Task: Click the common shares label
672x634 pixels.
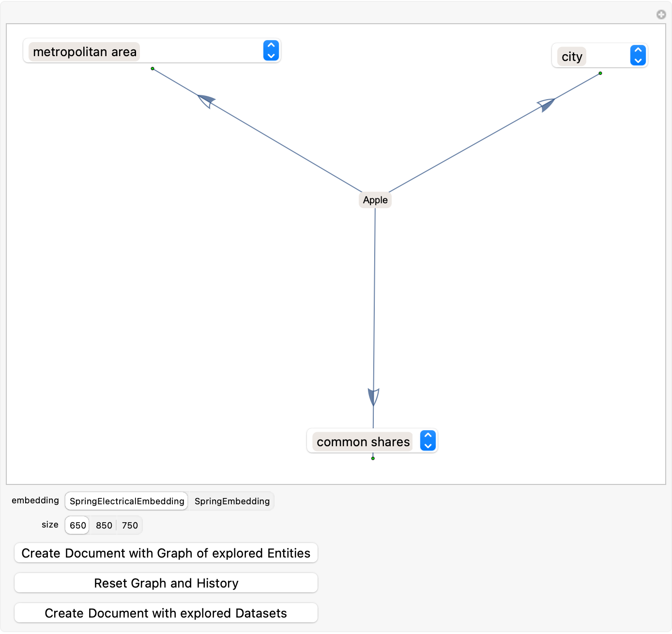Action: (x=363, y=442)
